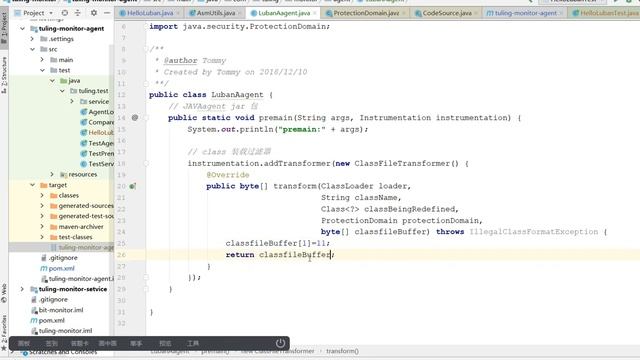The height and width of the screenshot is (360, 640).
Task: Collapse the tuling-monitor-agent module
Action: [x=22, y=29]
